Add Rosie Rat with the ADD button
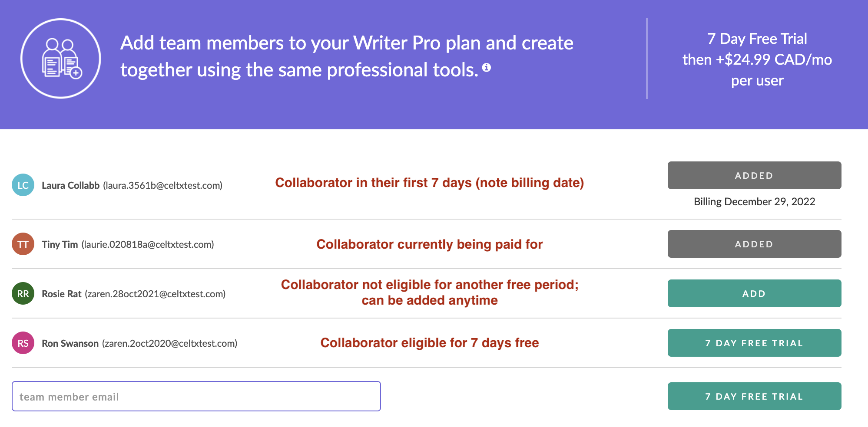The width and height of the screenshot is (868, 427). (754, 293)
